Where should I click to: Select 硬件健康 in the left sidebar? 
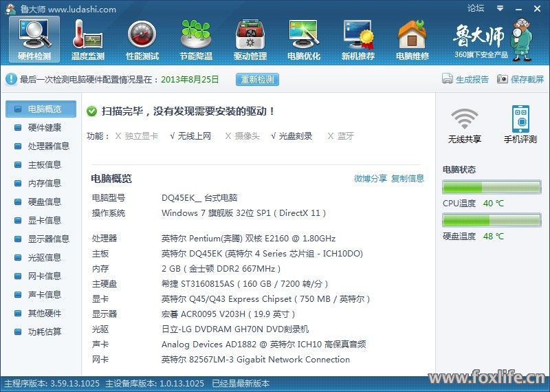[x=44, y=127]
